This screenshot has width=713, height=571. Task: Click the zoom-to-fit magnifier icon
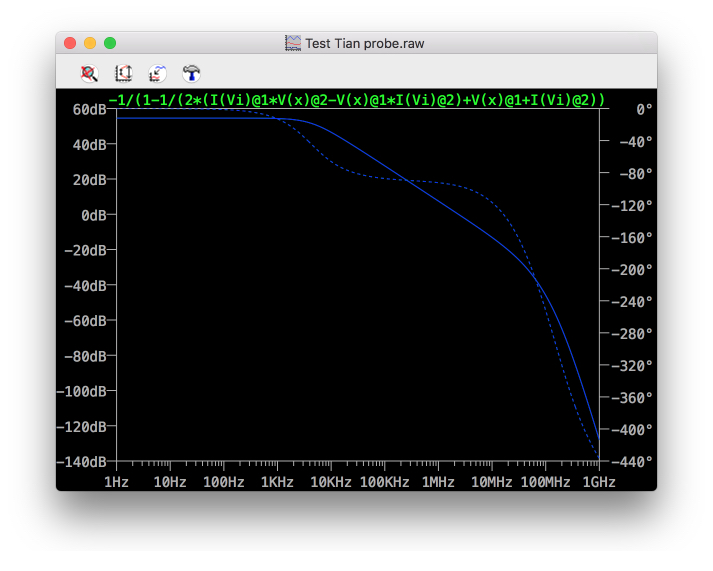point(89,73)
